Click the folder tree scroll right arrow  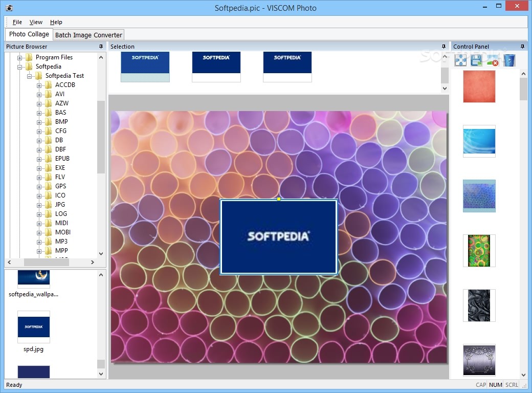[x=92, y=262]
